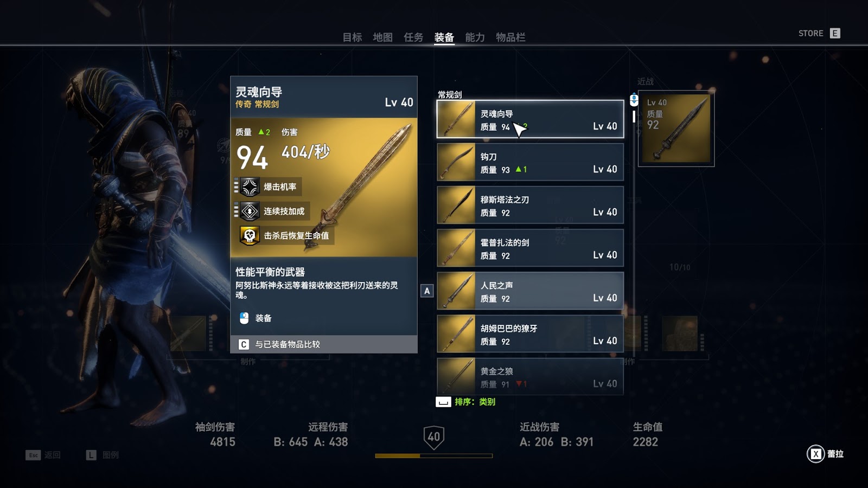Click the skull health-on-kill icon
This screenshot has width=868, height=488.
click(250, 235)
